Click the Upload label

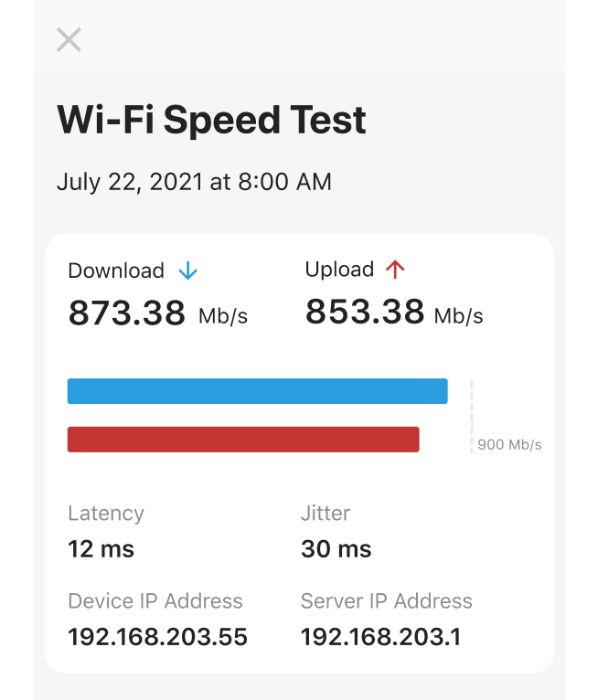pyautogui.click(x=339, y=270)
